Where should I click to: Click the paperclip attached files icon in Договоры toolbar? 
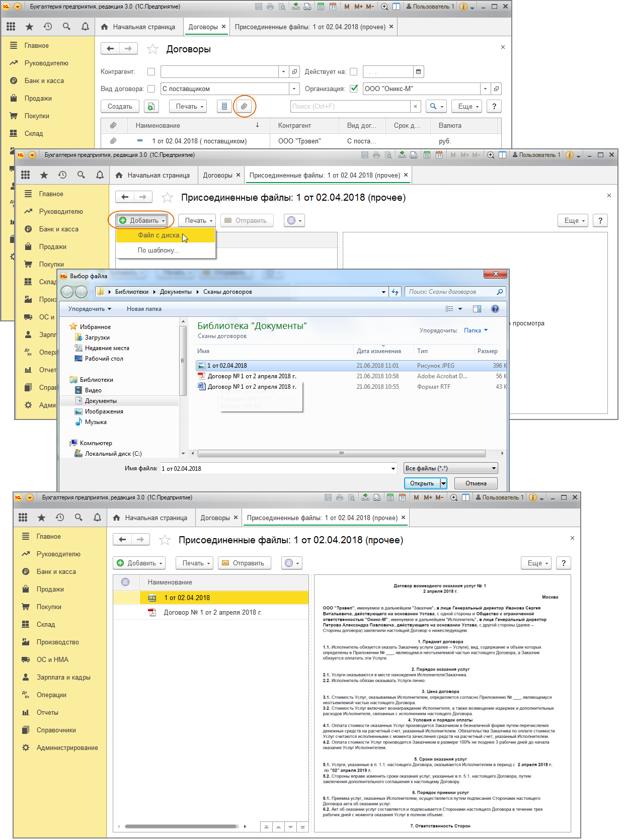[x=244, y=107]
